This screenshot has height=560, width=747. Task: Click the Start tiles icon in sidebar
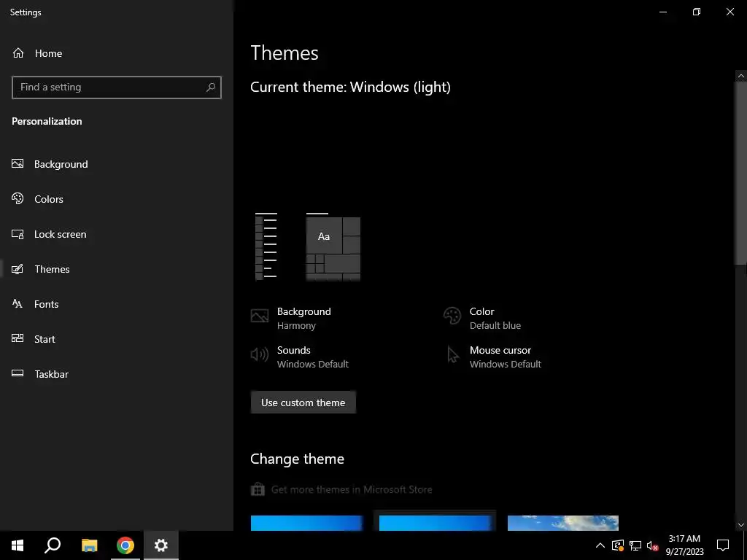pyautogui.click(x=18, y=338)
